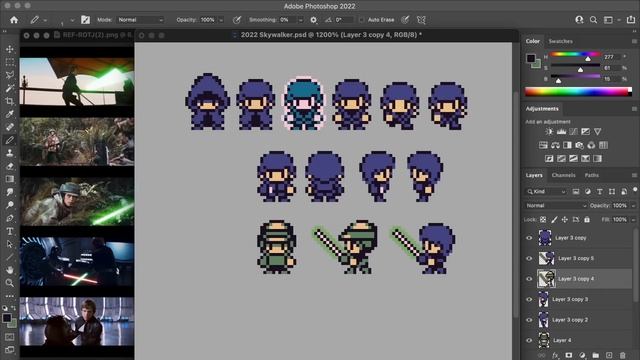Select the Type tool
Screen dimensions: 640x360
pyautogui.click(x=10, y=231)
